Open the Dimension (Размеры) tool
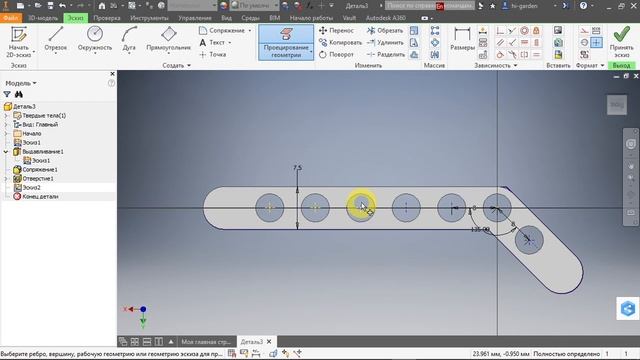This screenshot has width=640, height=360. 462,39
